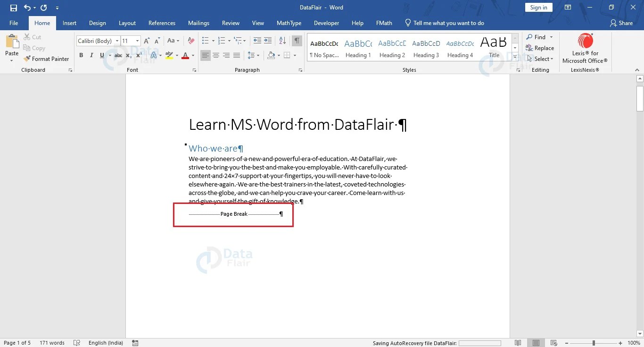This screenshot has width=644, height=347.
Task: Enable numbered list formatting
Action: click(x=221, y=41)
